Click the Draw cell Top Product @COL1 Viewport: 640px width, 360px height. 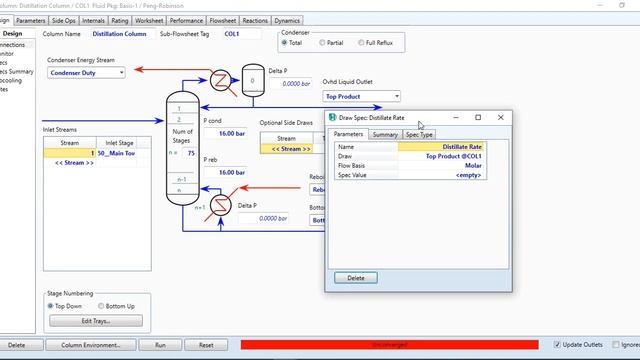(x=442, y=156)
